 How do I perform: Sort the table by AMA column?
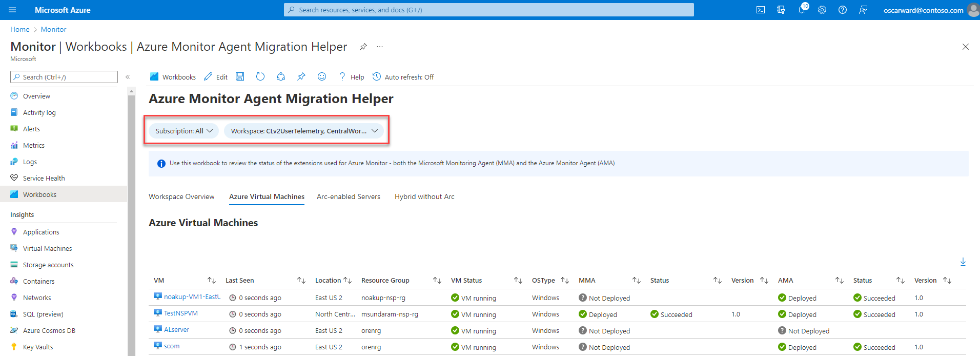coord(840,280)
